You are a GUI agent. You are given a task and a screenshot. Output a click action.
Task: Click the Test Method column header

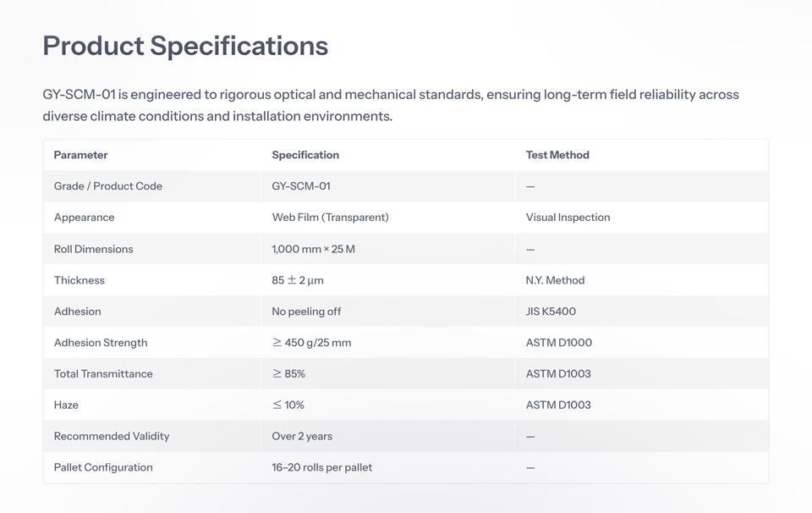pyautogui.click(x=557, y=155)
